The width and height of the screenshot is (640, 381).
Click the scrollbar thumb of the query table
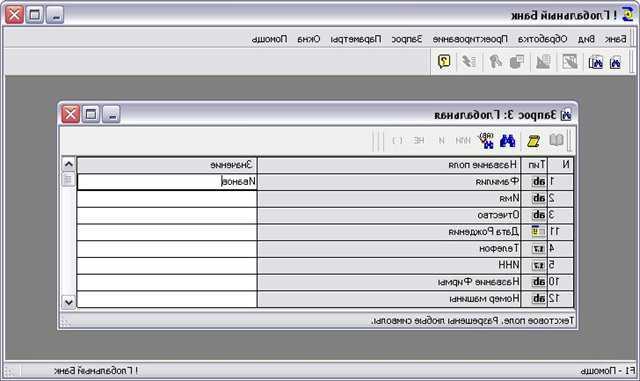[69, 179]
